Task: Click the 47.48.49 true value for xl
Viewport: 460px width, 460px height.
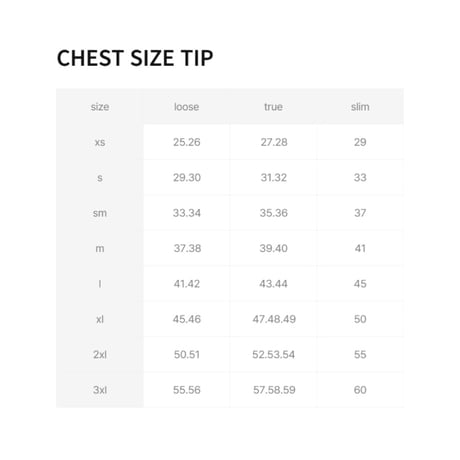Action: (x=274, y=319)
